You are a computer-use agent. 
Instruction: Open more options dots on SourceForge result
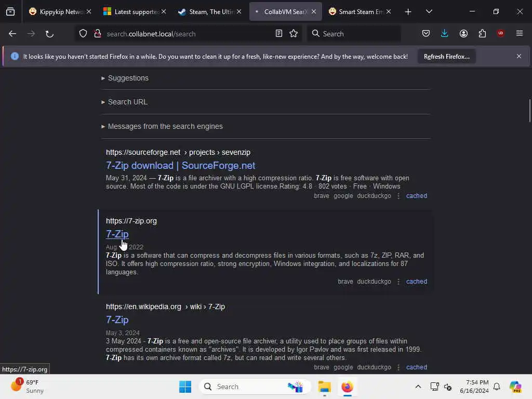pyautogui.click(x=398, y=196)
